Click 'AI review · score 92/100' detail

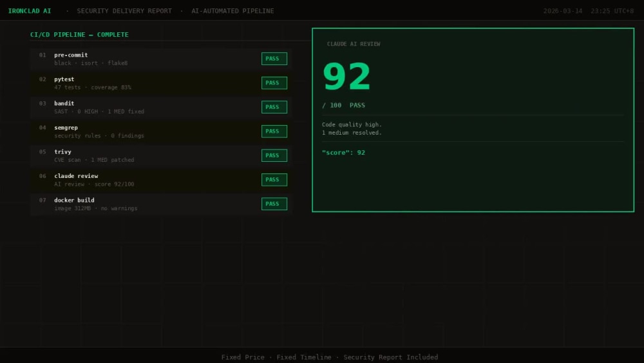click(x=94, y=184)
